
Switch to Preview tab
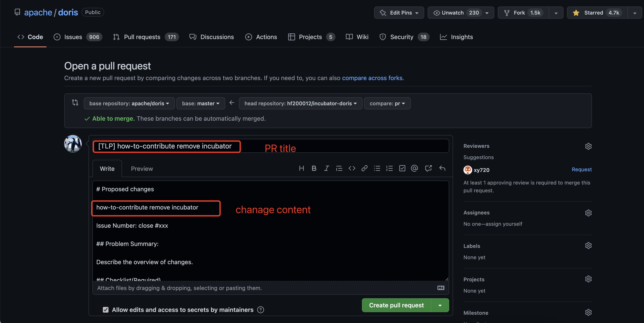pos(142,168)
